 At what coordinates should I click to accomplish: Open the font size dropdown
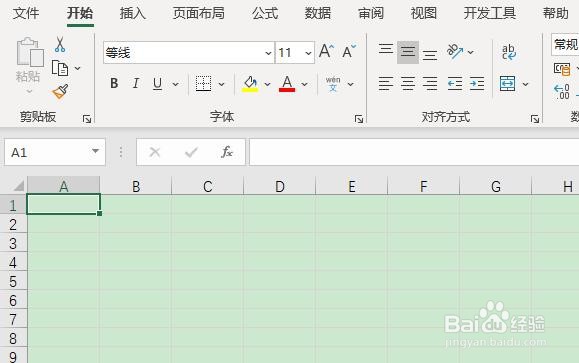pos(308,53)
